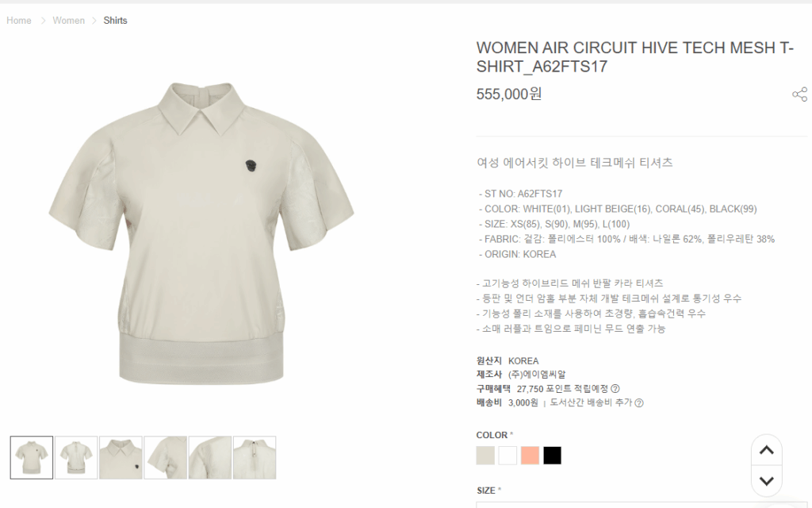Pick the black color swatch
Screen dimensions: 812x508
point(552,455)
